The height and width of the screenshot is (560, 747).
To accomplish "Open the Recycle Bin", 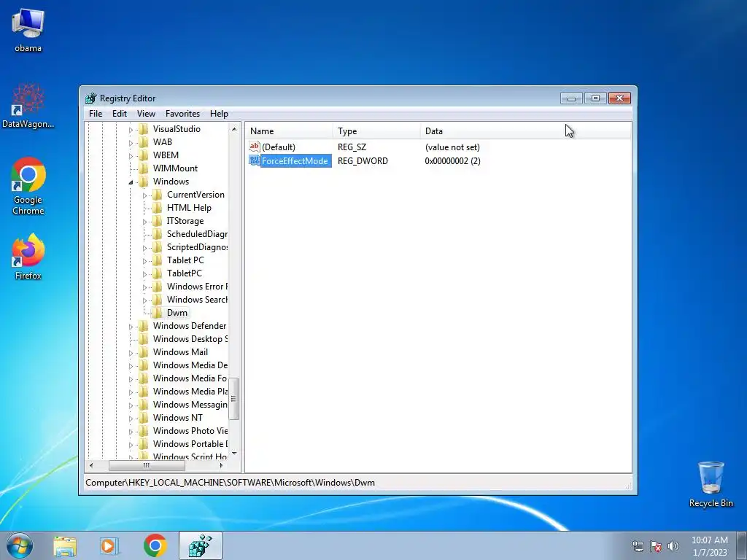I will (711, 484).
